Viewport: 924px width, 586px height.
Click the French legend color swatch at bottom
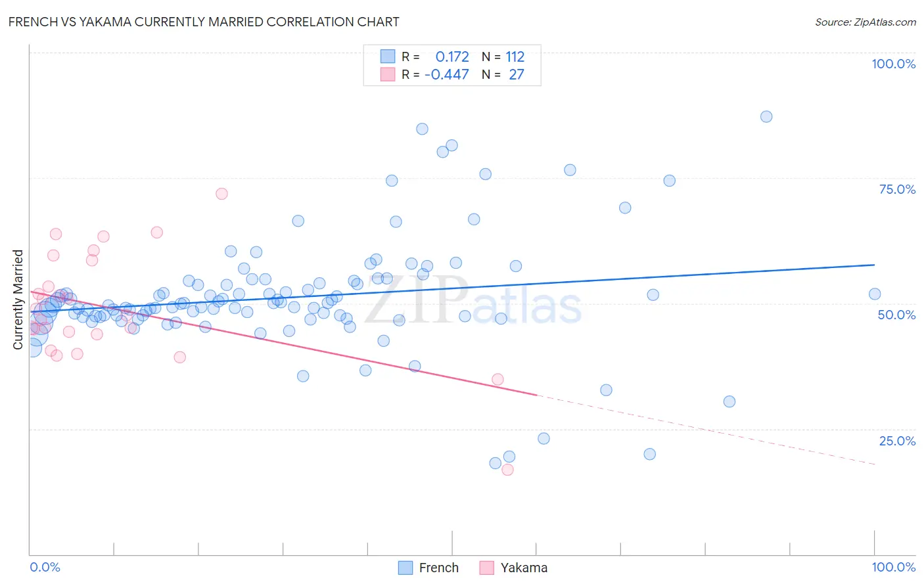tap(405, 568)
